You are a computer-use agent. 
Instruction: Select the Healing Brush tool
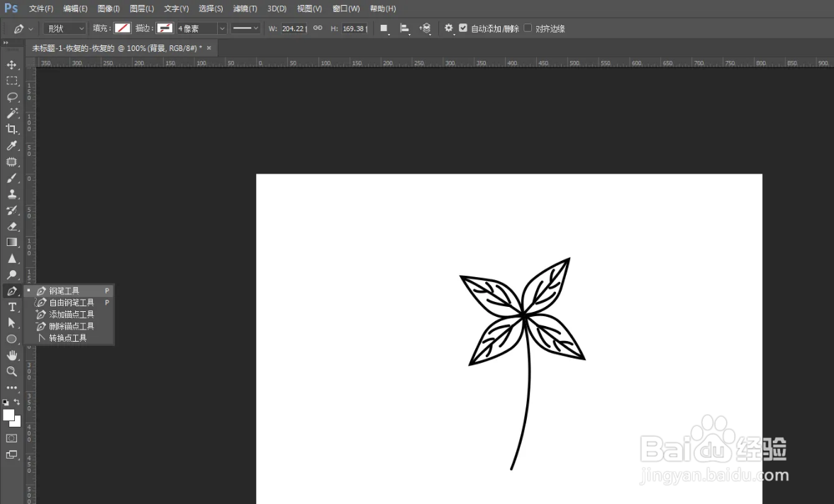pos(11,162)
